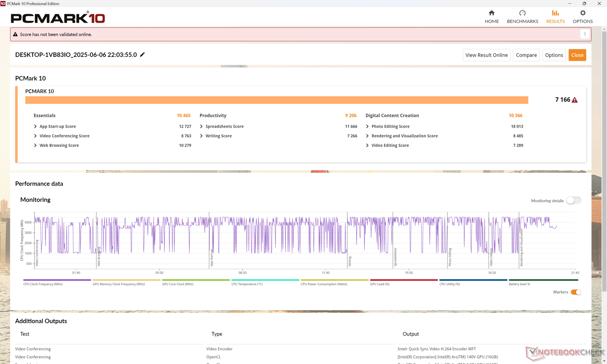The height and width of the screenshot is (364, 607).
Task: Open Benchmarks gauge icon
Action: click(522, 13)
